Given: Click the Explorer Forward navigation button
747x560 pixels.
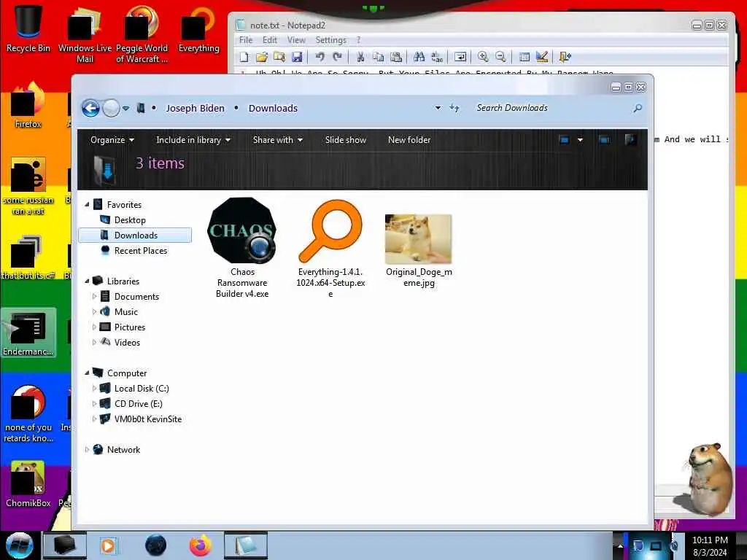Looking at the screenshot, I should coord(111,108).
